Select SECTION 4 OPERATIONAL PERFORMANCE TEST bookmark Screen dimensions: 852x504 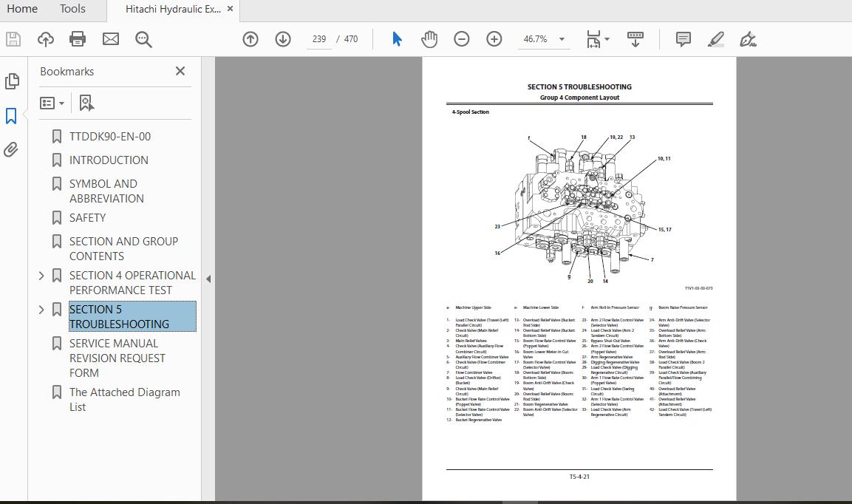pos(132,283)
